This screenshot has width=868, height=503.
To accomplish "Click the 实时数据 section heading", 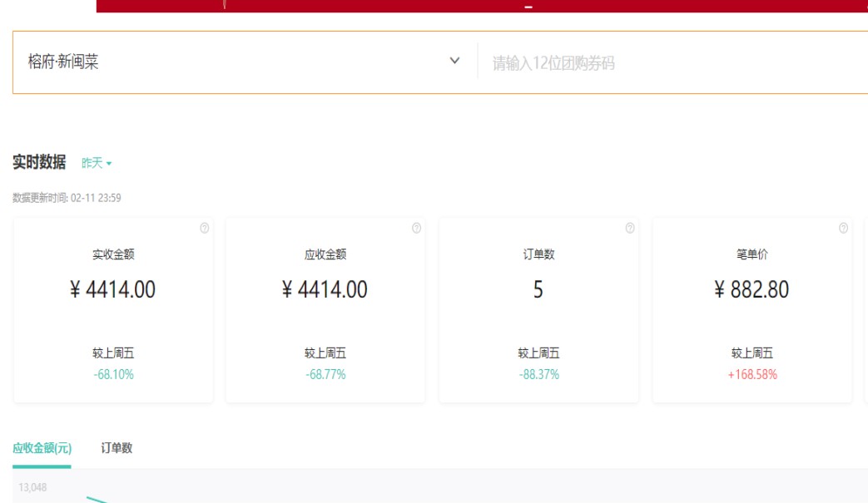I will [39, 162].
